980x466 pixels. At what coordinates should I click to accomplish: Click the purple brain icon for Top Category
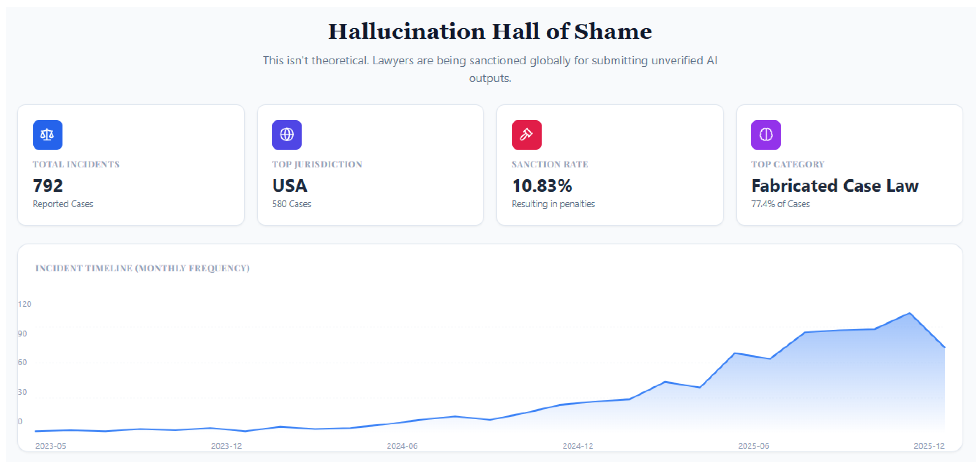pos(765,135)
